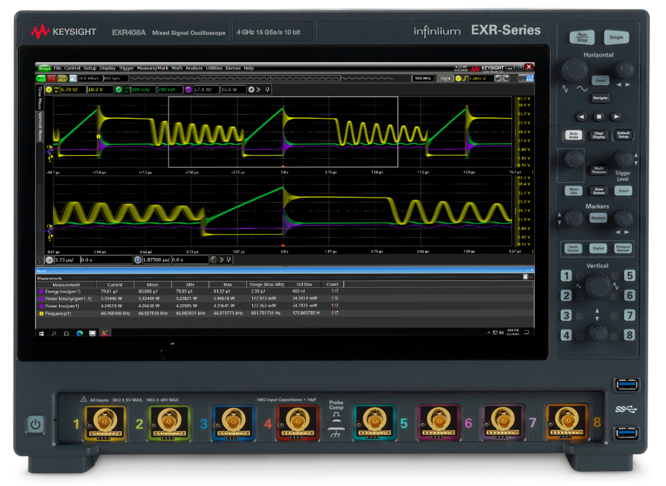Viewport: 666px width, 486px height.
Task: Open the Windows Start menu
Action: (x=42, y=333)
